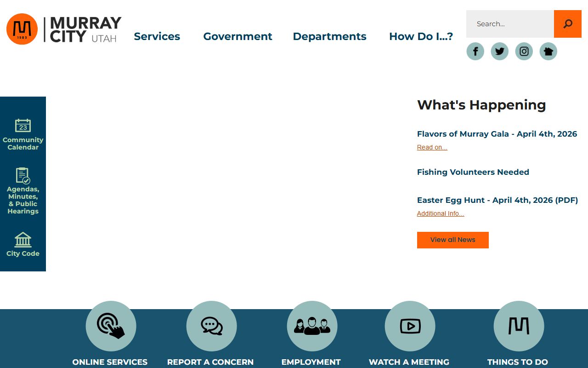
Task: Open the City Code building icon
Action: [23, 240]
